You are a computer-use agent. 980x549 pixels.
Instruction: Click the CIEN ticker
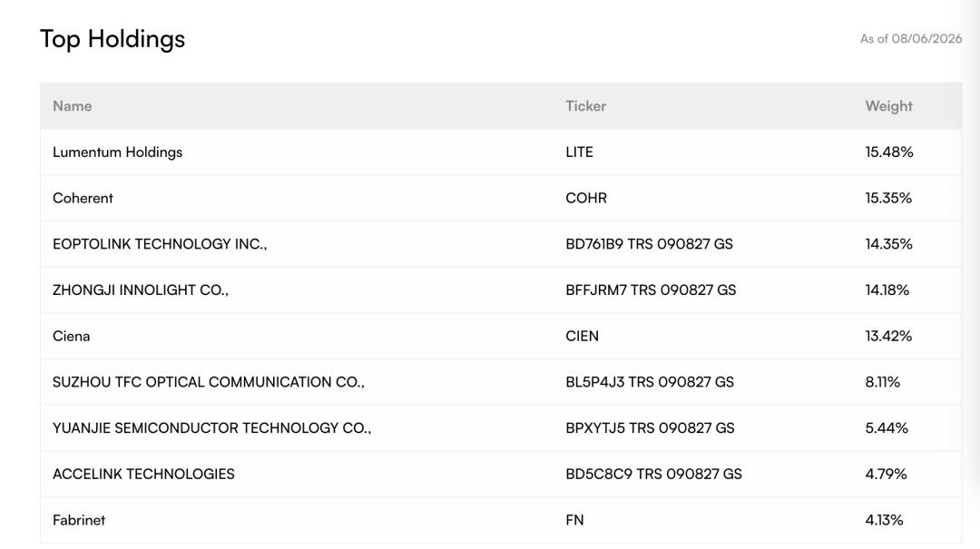click(x=582, y=337)
